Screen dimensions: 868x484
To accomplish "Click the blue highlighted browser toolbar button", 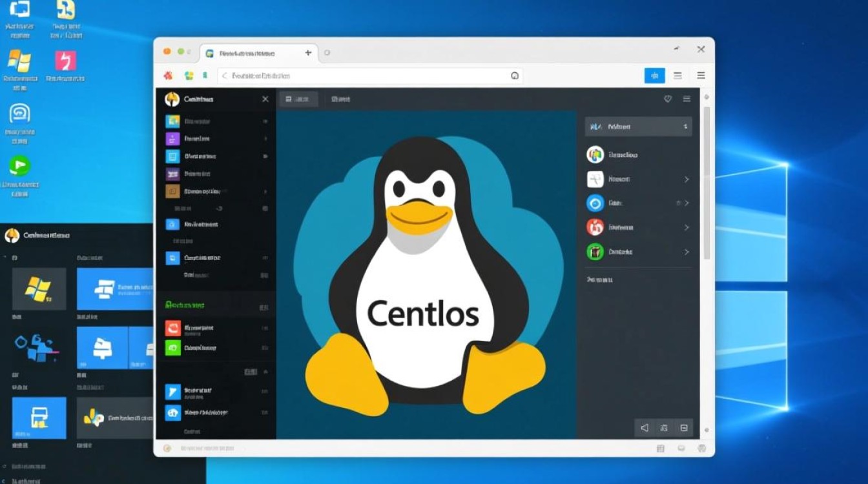I will [654, 76].
